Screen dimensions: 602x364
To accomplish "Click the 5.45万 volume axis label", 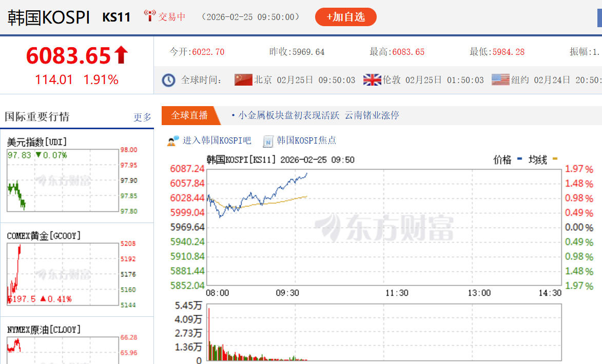I will tap(188, 306).
